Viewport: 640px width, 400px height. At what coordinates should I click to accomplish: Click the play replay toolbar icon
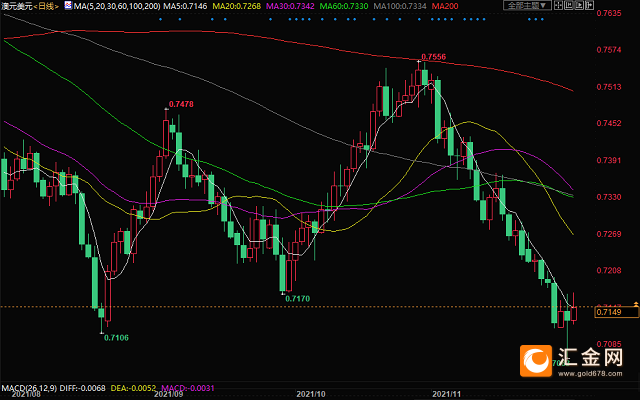tap(579, 5)
